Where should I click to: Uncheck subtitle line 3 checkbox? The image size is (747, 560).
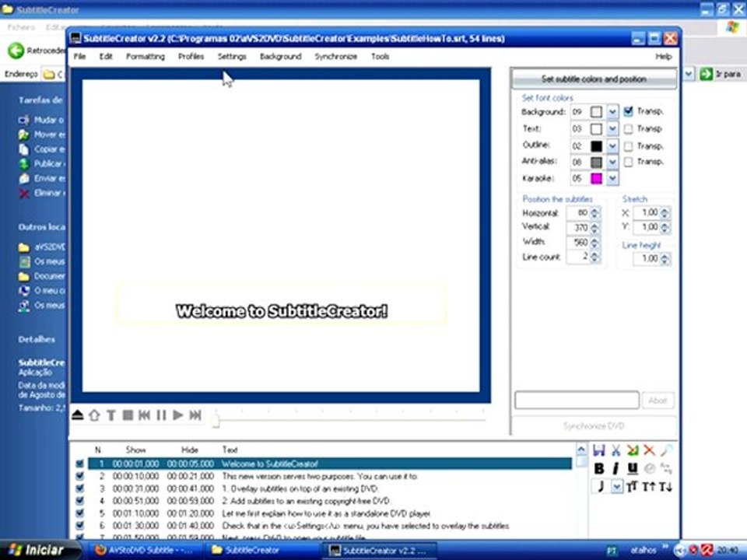click(x=79, y=488)
